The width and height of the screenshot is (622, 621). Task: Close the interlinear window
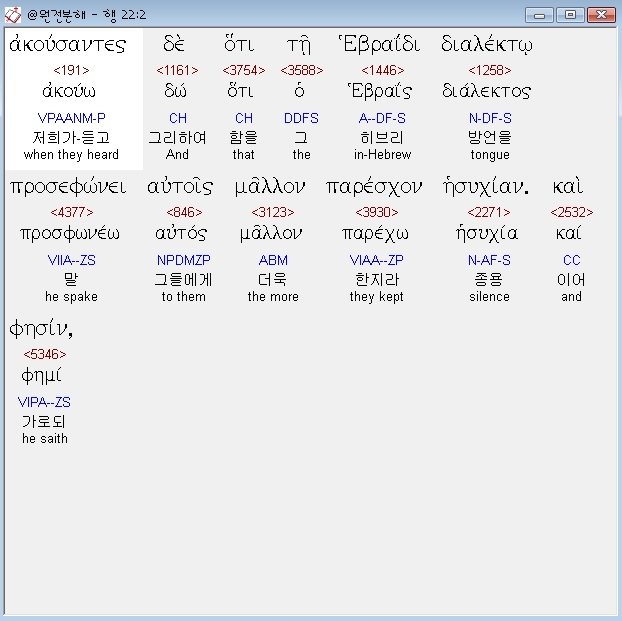(x=601, y=15)
